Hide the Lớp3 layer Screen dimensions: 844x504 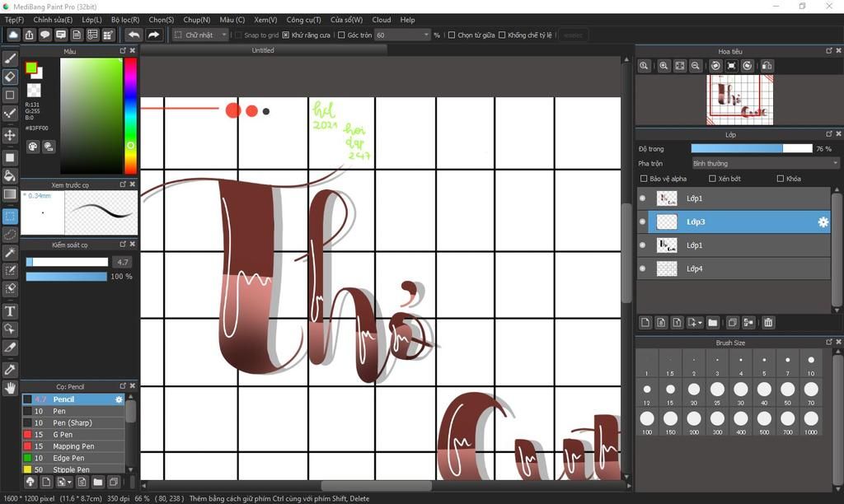[643, 222]
